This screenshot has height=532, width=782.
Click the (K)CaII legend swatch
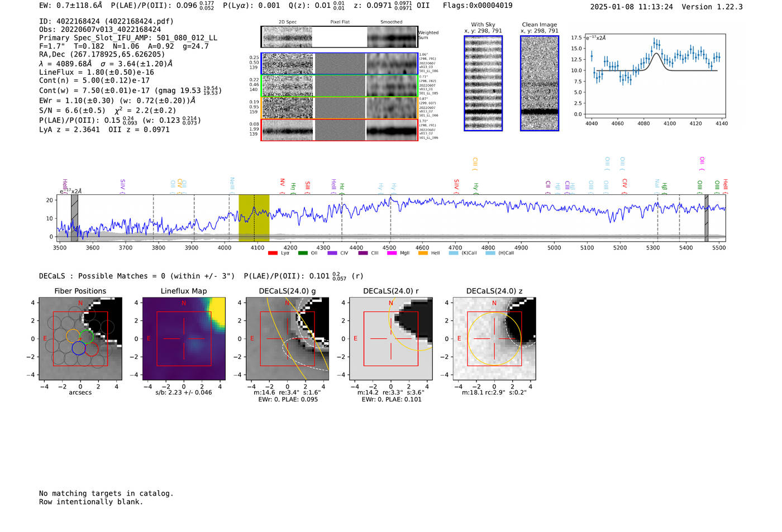coord(454,253)
